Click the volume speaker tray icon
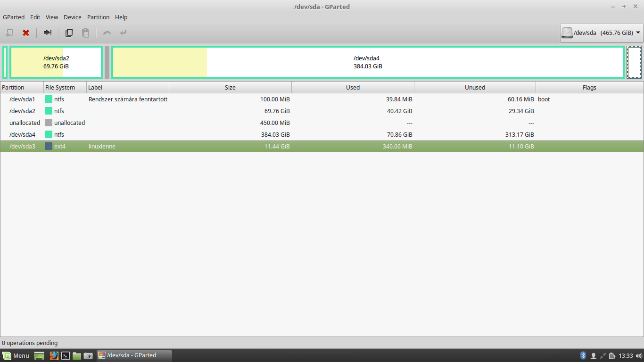The height and width of the screenshot is (362, 644). tap(638, 356)
